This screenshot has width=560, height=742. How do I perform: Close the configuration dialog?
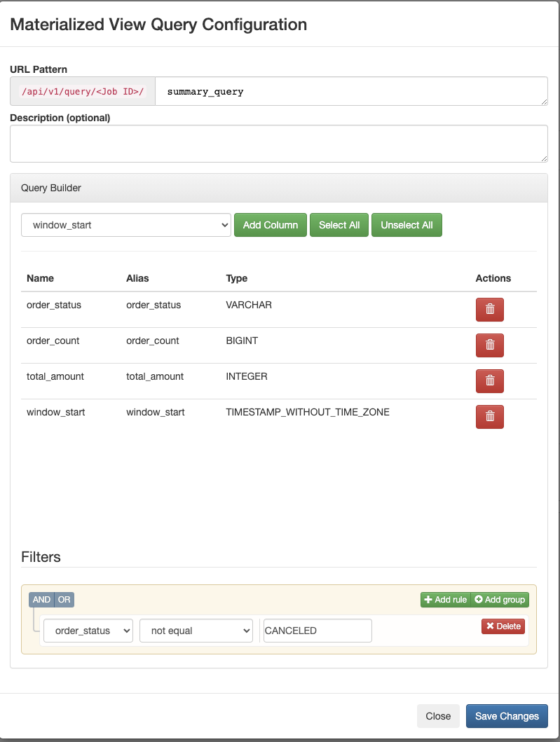click(x=438, y=716)
